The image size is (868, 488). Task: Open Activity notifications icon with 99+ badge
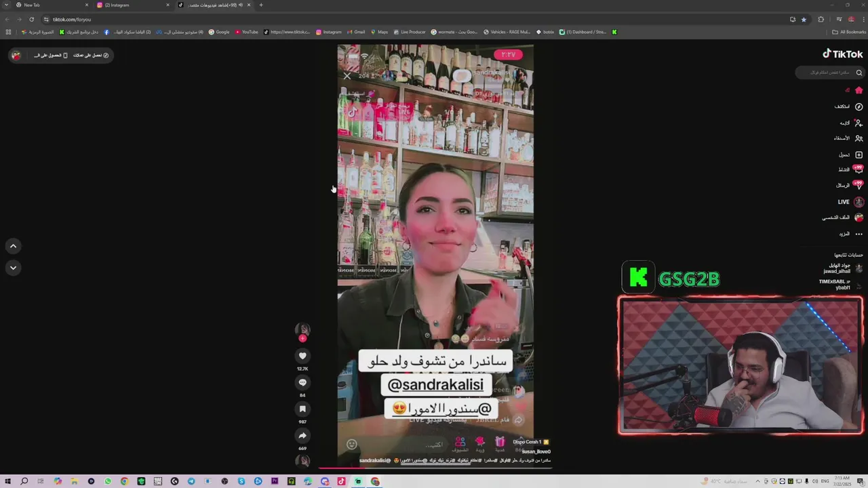859,169
